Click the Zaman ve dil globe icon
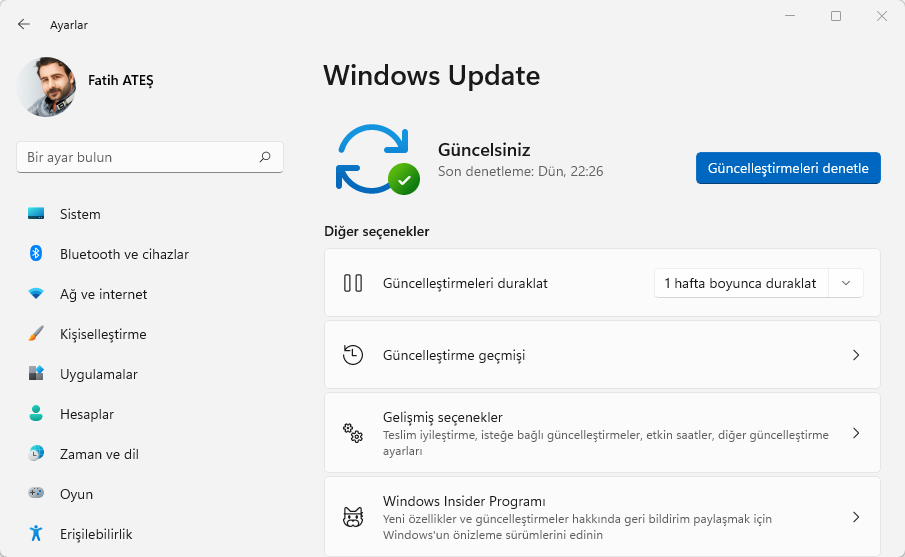 36,454
